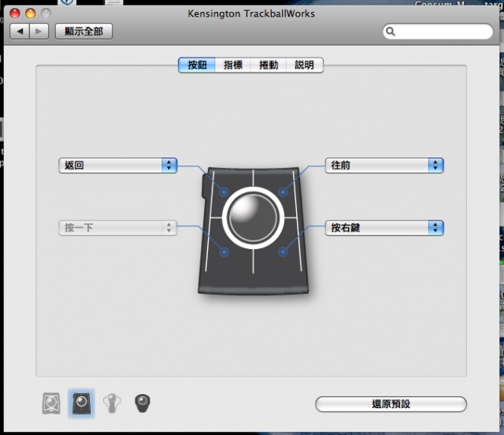
Task: Switch to the 按鈕 tab
Action: click(x=197, y=65)
